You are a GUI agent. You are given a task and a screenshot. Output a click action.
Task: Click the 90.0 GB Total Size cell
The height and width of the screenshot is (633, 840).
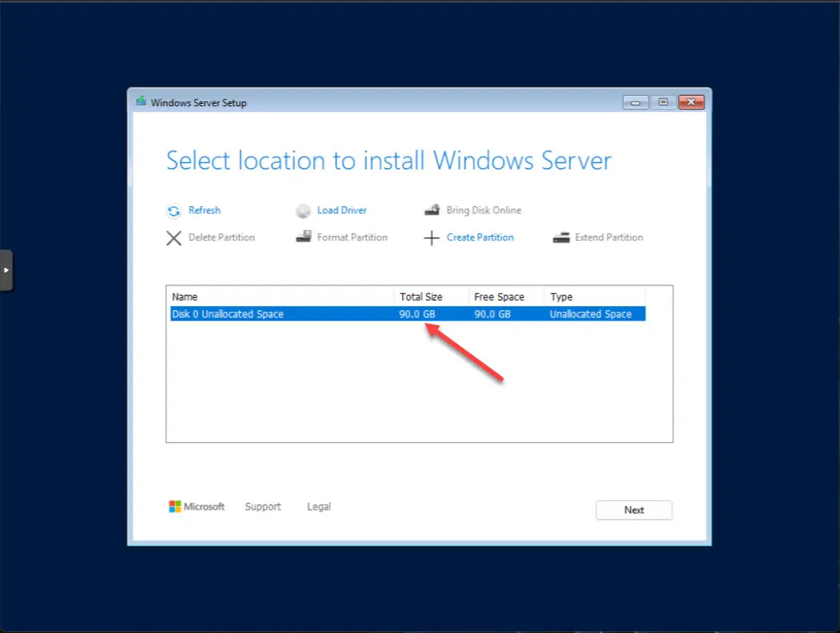[x=416, y=314]
